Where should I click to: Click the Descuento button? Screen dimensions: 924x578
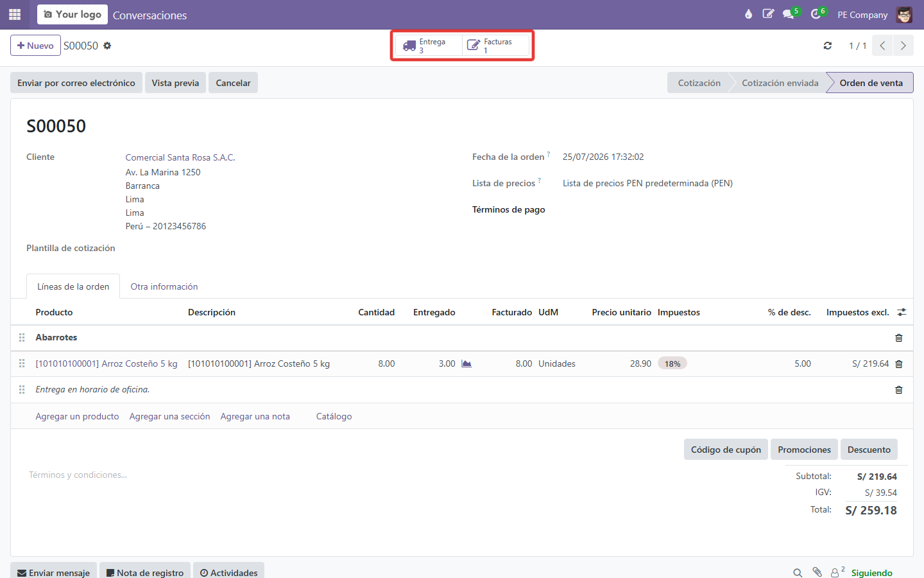[869, 450]
